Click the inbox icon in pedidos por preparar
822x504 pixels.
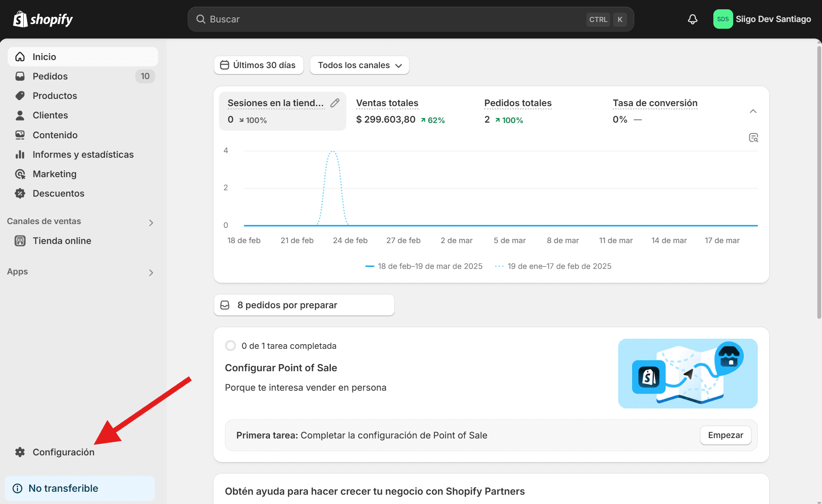coord(225,305)
